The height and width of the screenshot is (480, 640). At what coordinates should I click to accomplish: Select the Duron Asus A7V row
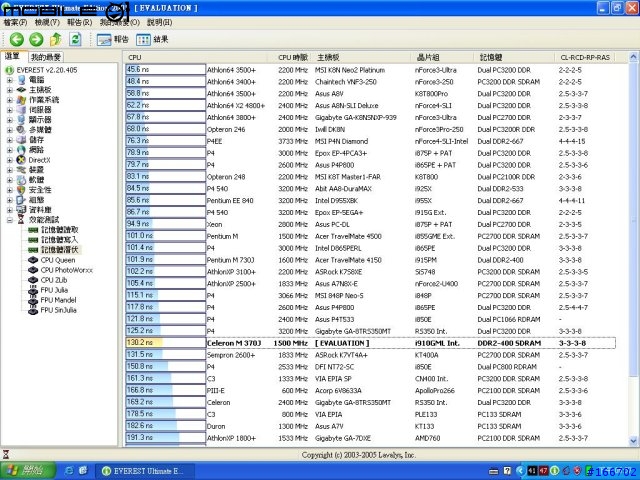(370, 426)
